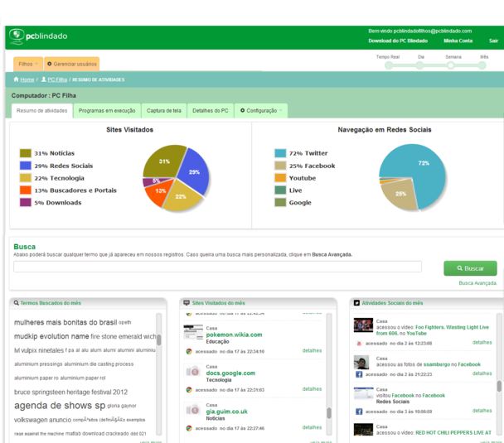504x443 pixels.
Task: Open Foo Fighters Wasting Light Live link
Action: click(x=433, y=330)
